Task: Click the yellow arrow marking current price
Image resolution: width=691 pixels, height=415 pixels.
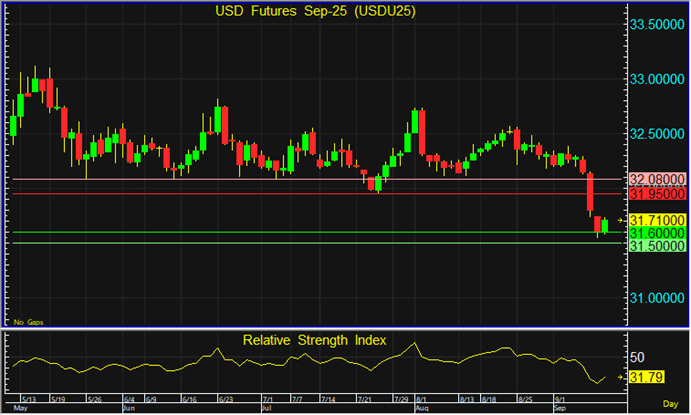Action: point(620,219)
